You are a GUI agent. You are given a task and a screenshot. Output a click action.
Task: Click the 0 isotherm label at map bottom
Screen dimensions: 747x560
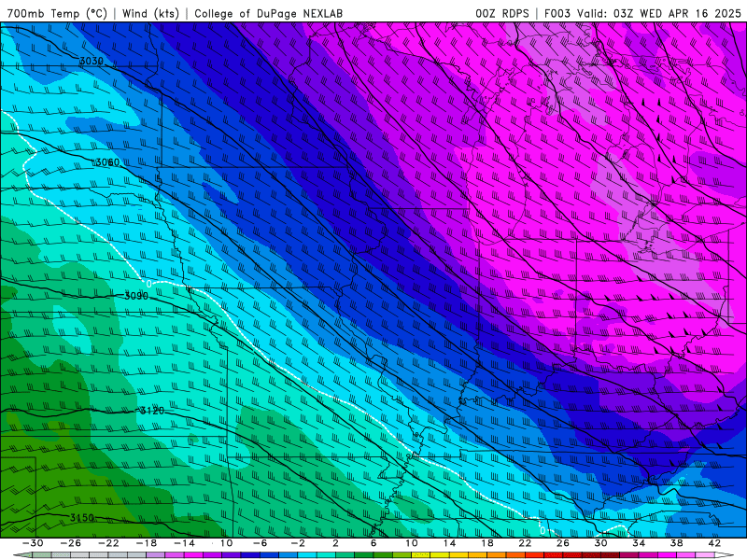[x=543, y=530]
